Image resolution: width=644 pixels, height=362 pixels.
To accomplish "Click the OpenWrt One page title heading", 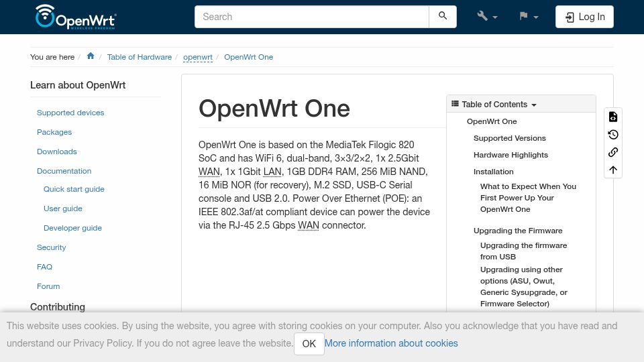I will click(274, 109).
